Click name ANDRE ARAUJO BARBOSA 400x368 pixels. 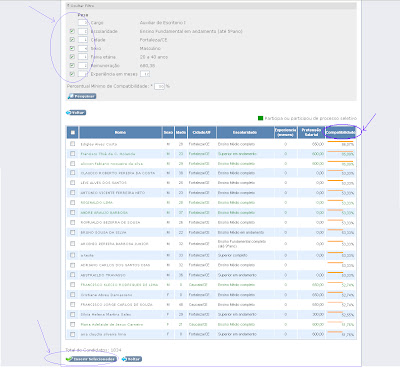click(104, 213)
